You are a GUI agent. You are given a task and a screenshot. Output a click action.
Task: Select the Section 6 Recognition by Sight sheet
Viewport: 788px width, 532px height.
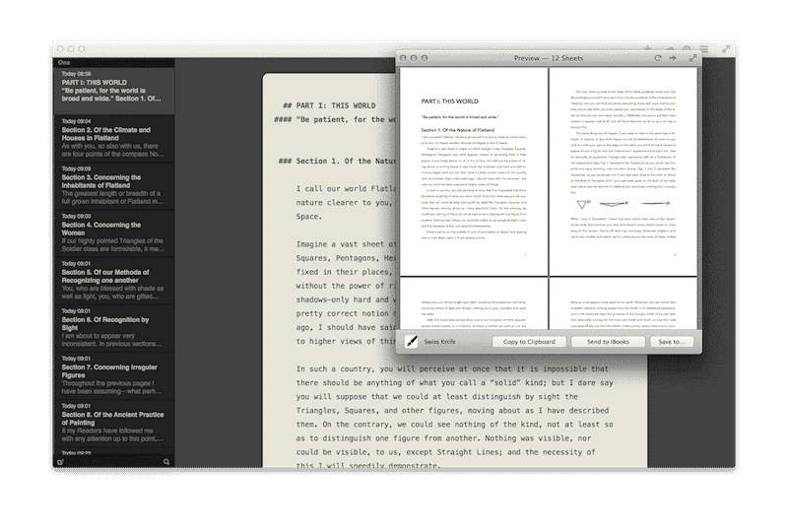point(114,328)
